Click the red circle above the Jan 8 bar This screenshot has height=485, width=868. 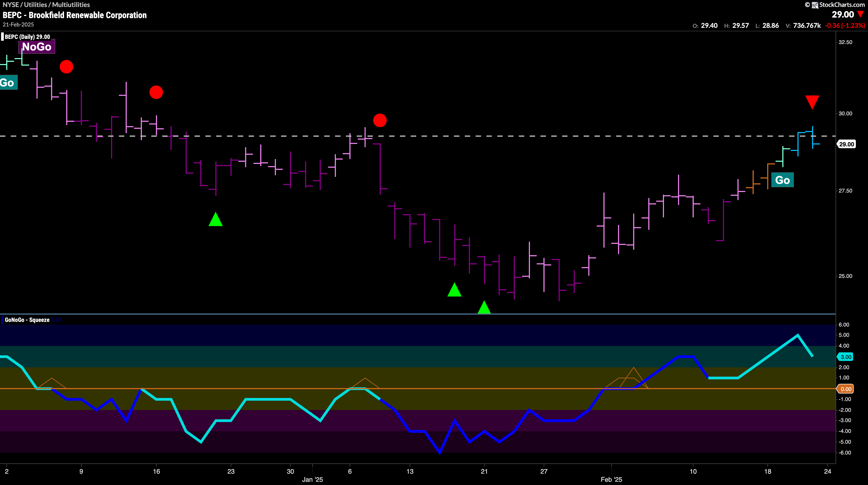[380, 120]
